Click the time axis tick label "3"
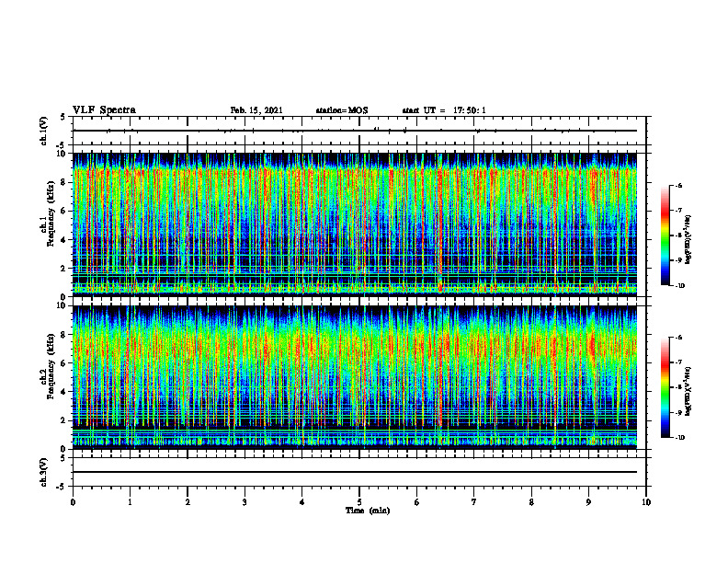The height and width of the screenshot is (563, 728). pos(245,502)
